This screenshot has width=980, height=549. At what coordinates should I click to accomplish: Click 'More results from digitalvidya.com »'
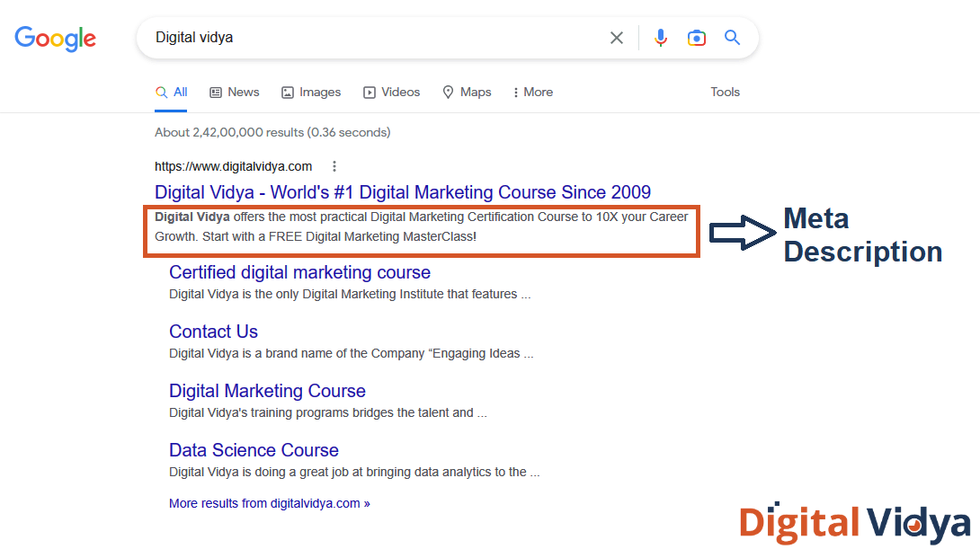pyautogui.click(x=270, y=503)
